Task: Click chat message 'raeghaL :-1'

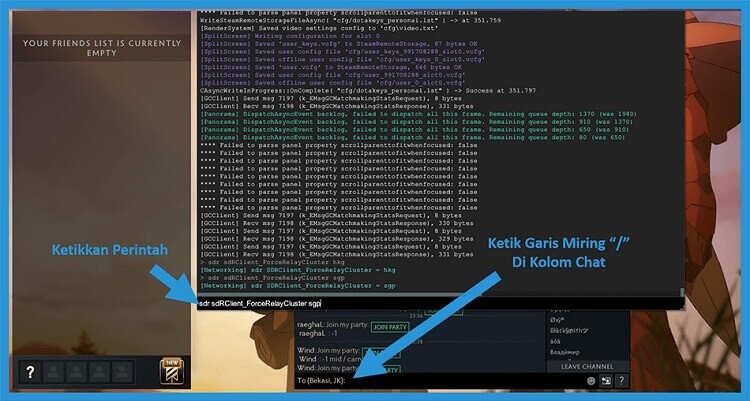Action: 318,334
